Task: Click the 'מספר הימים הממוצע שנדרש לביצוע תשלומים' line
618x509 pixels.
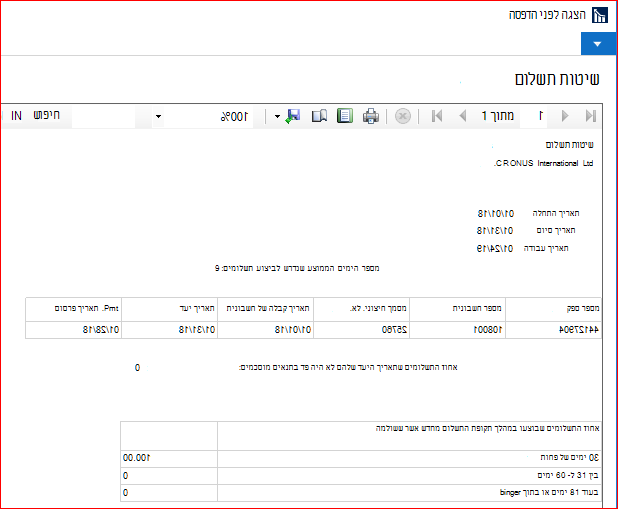Action: point(297,268)
